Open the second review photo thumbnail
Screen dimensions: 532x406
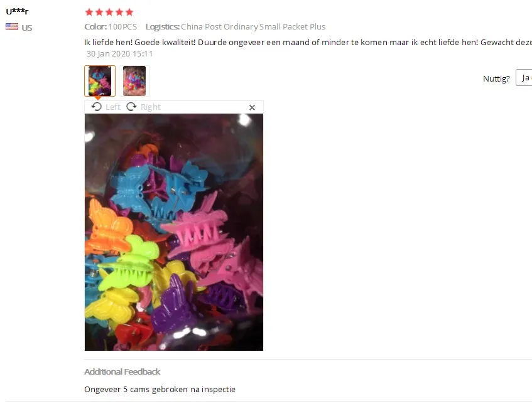click(x=134, y=81)
